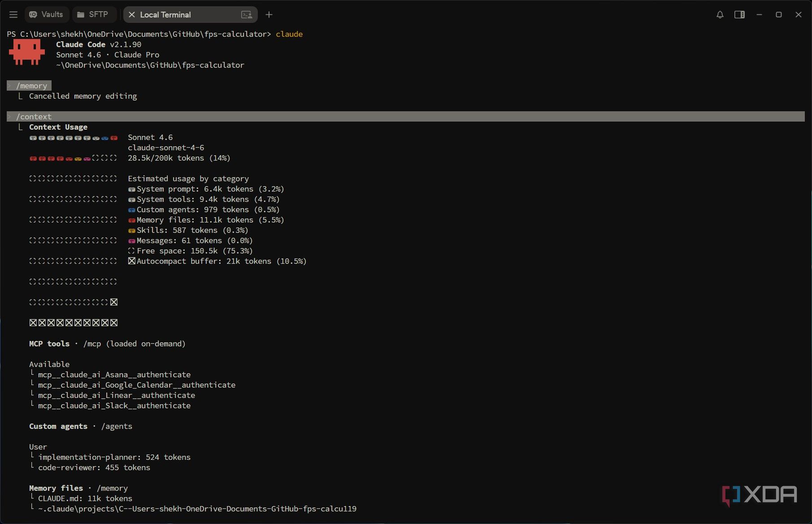Minimize the terminal window
The image size is (812, 524).
(759, 15)
